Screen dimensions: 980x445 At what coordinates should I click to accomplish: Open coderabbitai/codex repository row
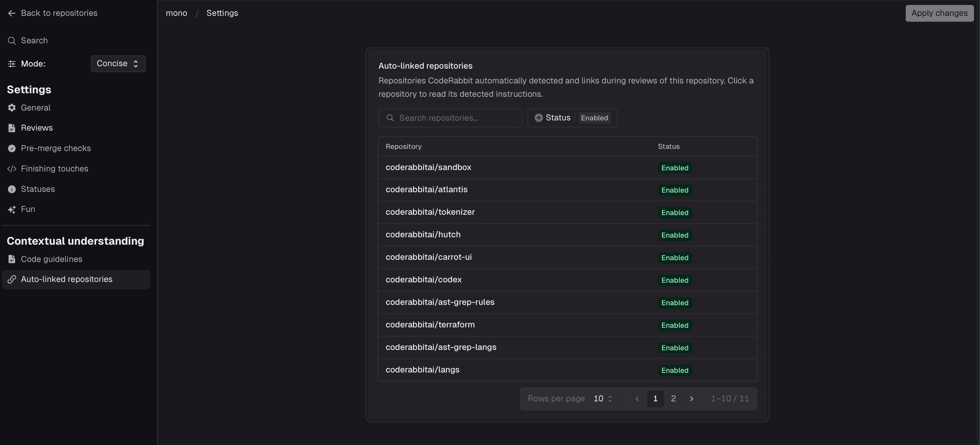click(x=567, y=280)
